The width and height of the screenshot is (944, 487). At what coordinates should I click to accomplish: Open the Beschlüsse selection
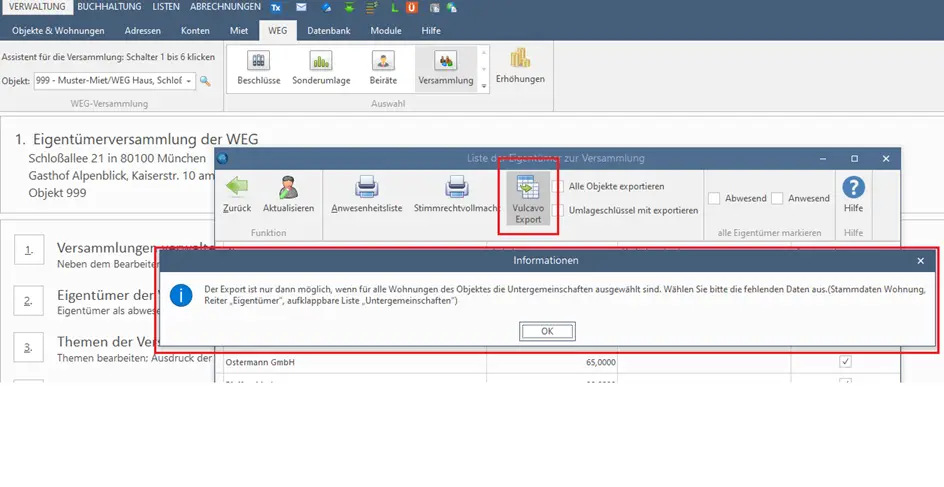point(258,69)
